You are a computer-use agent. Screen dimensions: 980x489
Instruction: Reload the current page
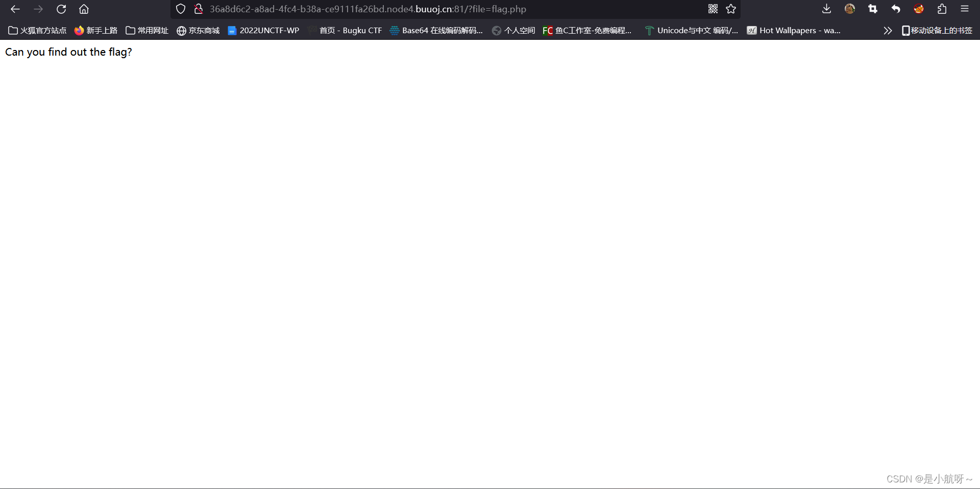click(61, 9)
